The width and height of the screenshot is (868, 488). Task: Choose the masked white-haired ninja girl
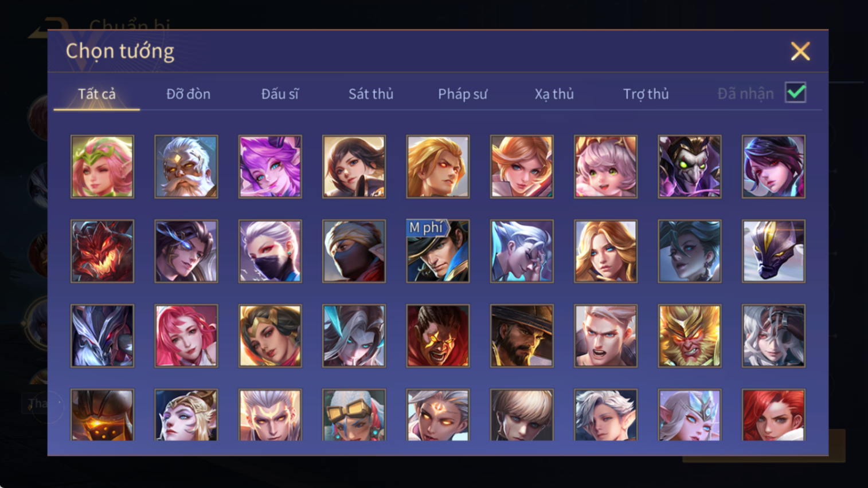tap(270, 251)
